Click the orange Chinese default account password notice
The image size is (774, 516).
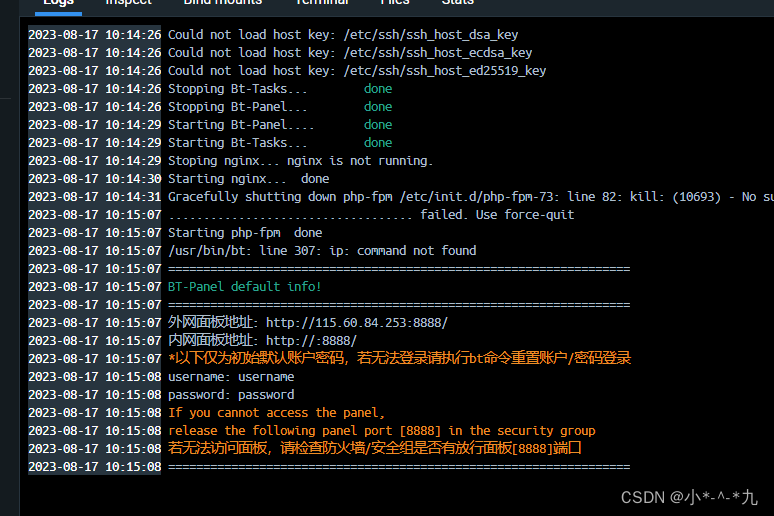tap(399, 358)
